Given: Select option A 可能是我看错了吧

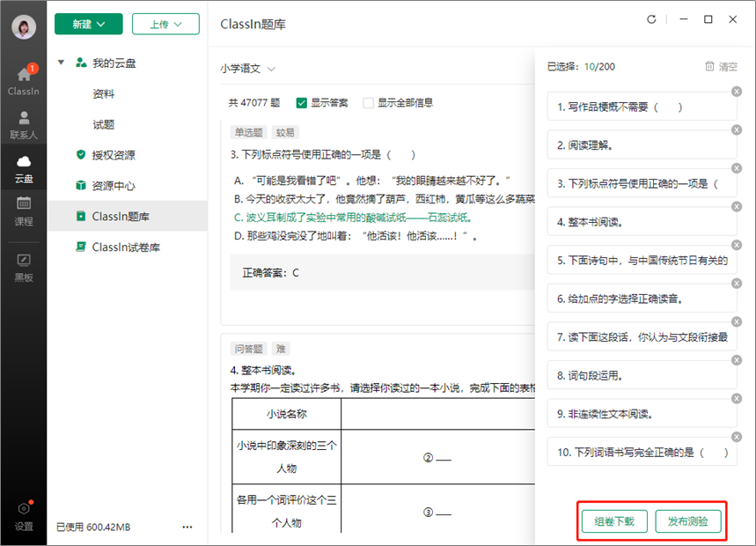Looking at the screenshot, I should click(x=372, y=181).
